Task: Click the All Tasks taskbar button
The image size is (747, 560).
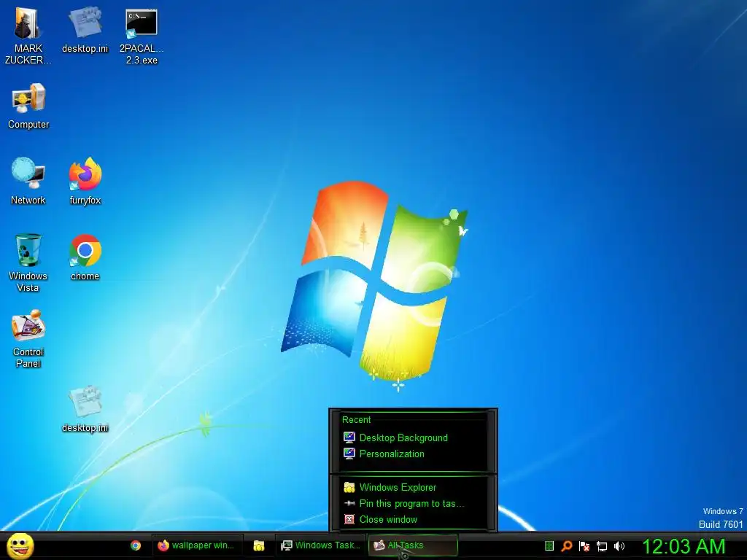Action: click(x=413, y=545)
